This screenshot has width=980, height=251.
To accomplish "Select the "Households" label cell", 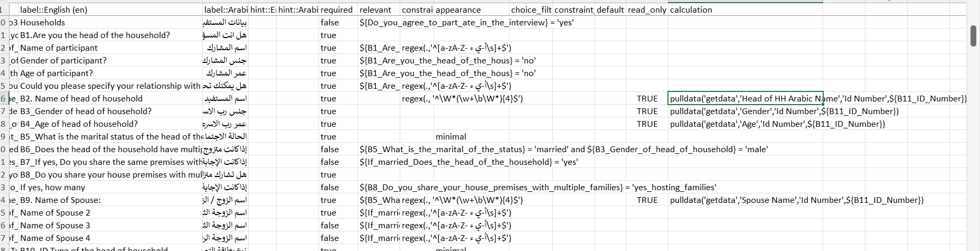I will point(42,22).
